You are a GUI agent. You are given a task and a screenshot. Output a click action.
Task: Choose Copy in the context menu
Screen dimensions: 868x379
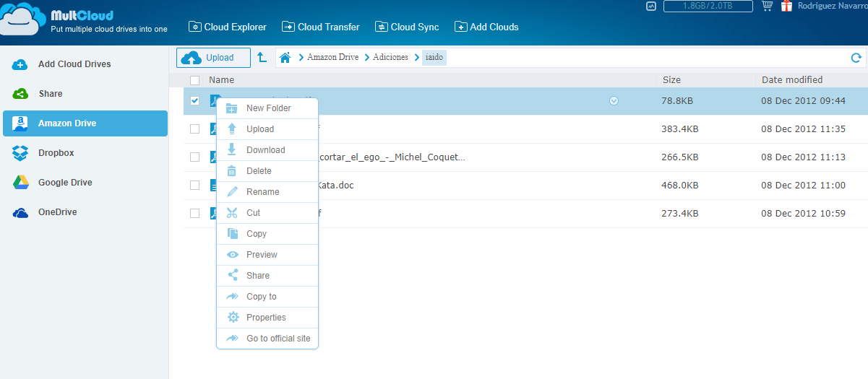click(267, 234)
